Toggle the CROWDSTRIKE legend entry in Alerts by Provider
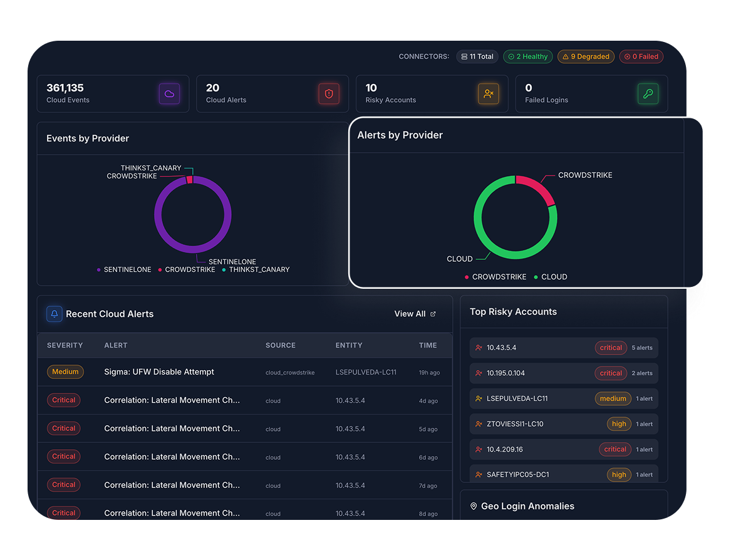This screenshot has width=731, height=560. (x=495, y=277)
